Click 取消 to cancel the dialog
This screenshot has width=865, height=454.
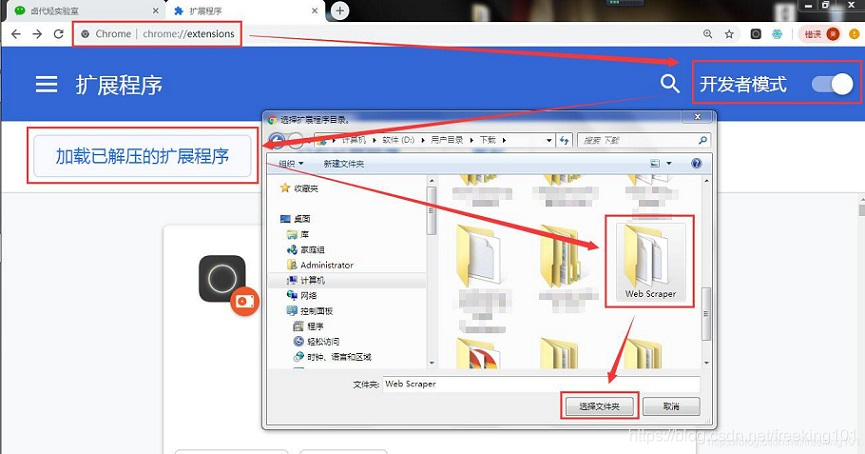click(671, 407)
